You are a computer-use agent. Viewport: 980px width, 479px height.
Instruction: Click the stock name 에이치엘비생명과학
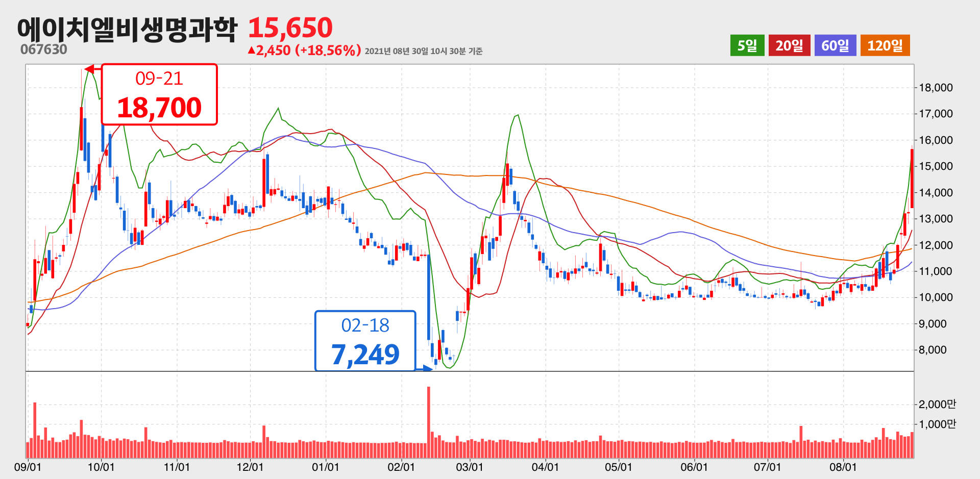point(127,29)
